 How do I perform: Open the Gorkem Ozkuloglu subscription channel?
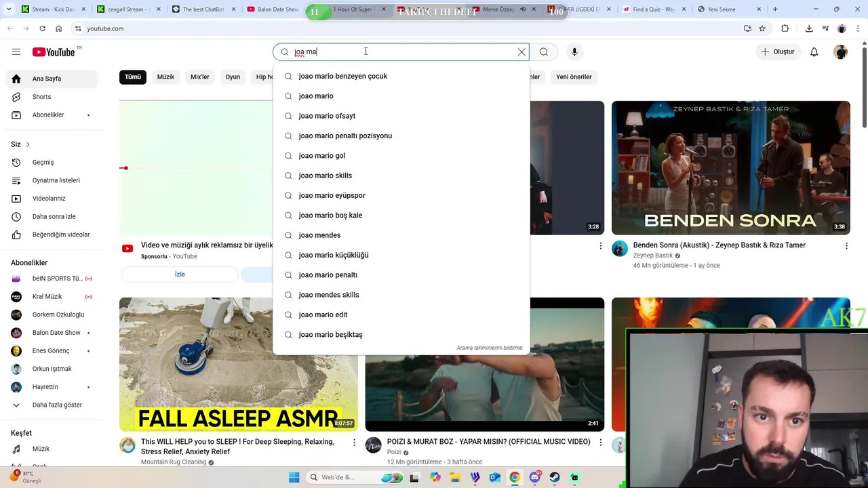coord(52,314)
